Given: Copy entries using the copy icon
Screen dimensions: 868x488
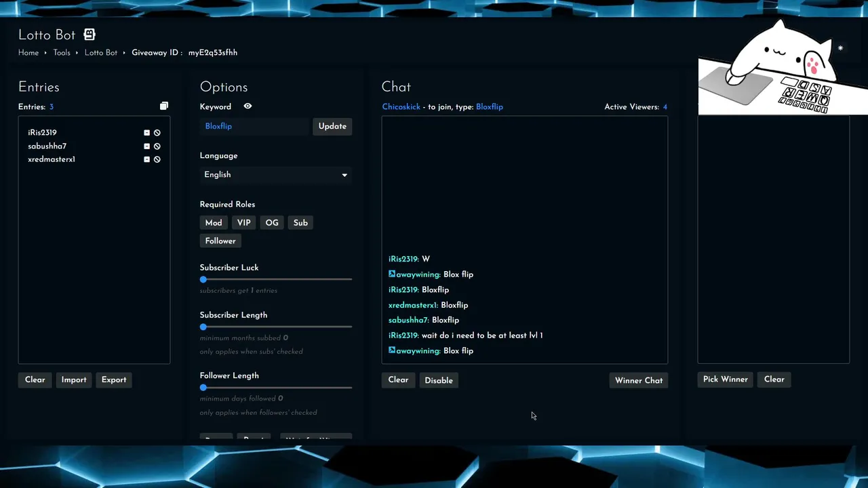Looking at the screenshot, I should [x=163, y=106].
